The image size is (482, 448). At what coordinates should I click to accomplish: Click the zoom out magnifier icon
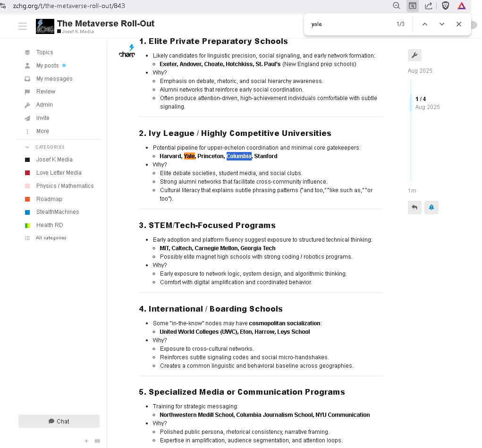397,6
